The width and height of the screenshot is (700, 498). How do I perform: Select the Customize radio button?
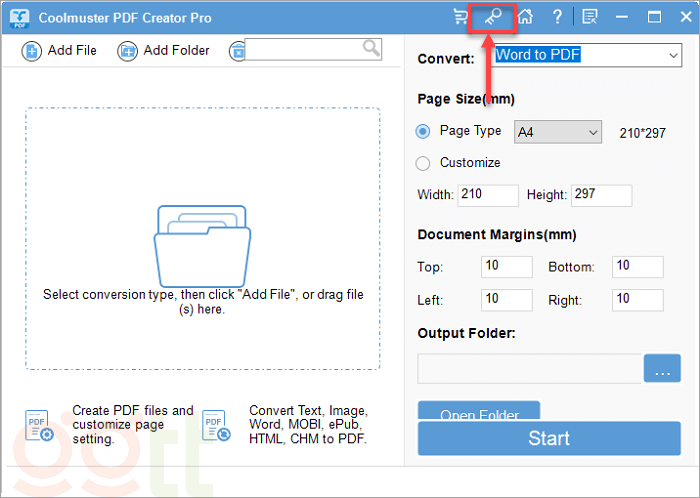click(x=423, y=163)
